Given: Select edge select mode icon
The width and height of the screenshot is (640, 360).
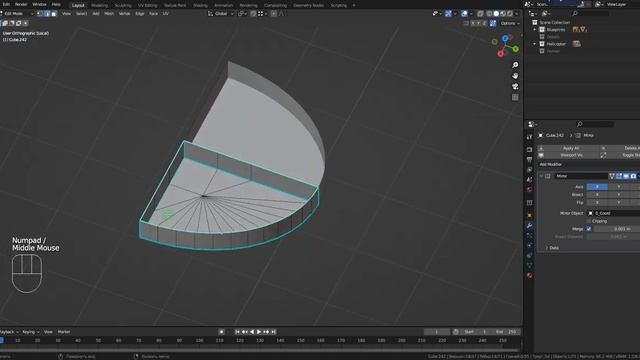Looking at the screenshot, I should 47,13.
